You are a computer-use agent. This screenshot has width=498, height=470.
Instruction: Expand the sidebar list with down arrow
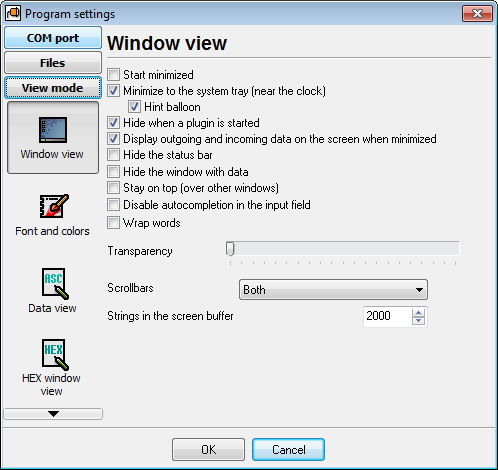53,414
